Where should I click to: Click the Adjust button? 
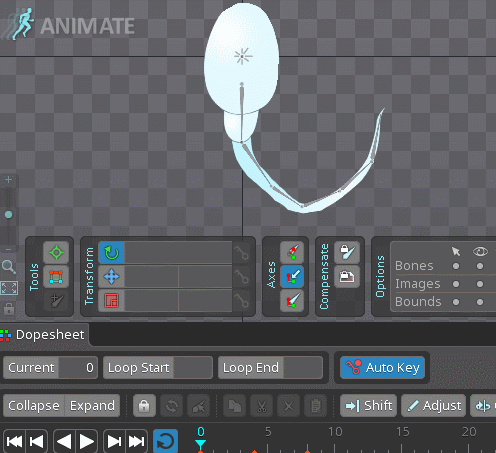pos(433,406)
